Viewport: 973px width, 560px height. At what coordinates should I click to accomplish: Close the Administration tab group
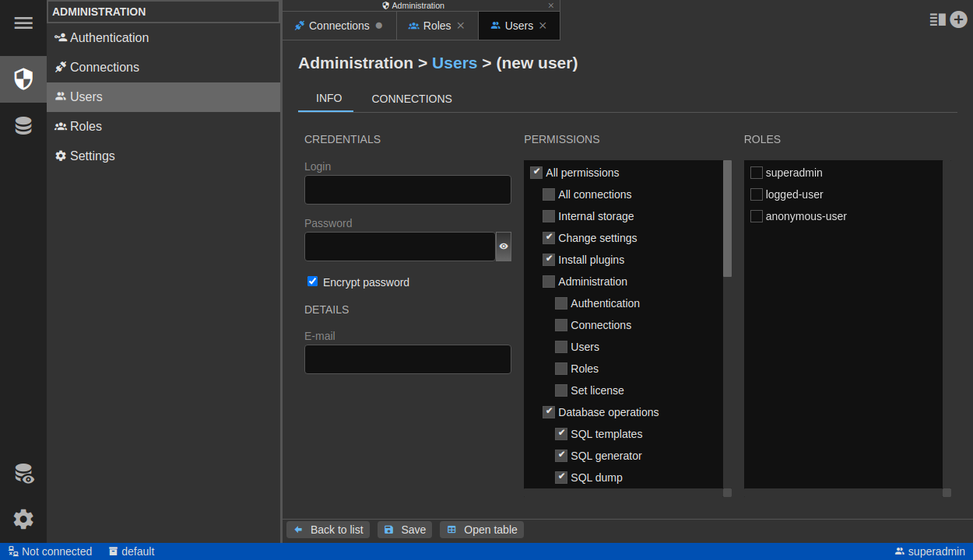tap(551, 5)
